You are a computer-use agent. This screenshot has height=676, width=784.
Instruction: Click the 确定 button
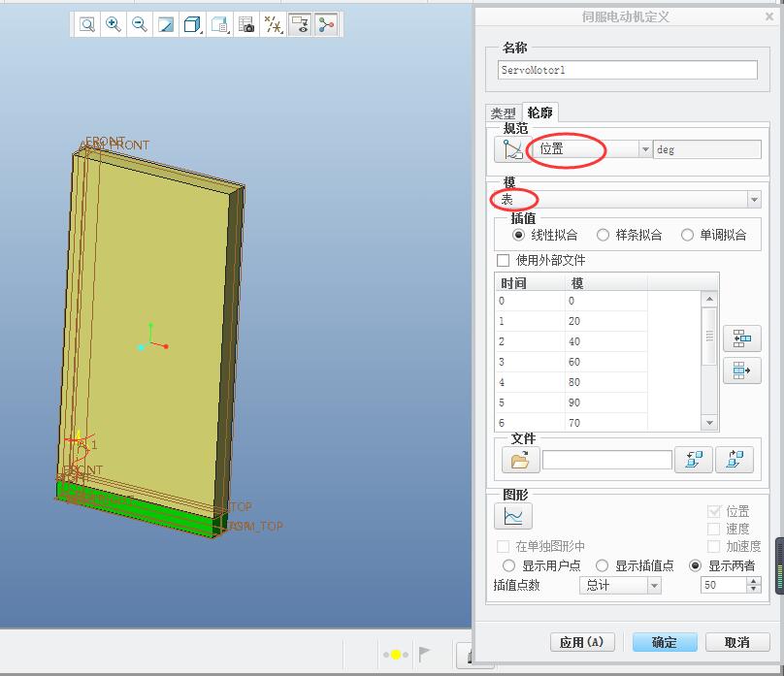[665, 642]
